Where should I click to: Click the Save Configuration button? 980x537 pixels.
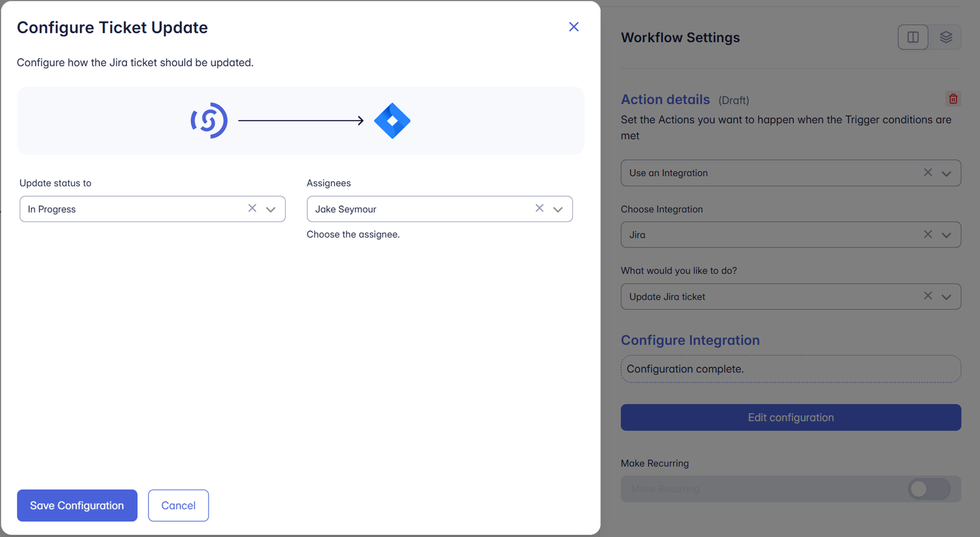pos(77,505)
